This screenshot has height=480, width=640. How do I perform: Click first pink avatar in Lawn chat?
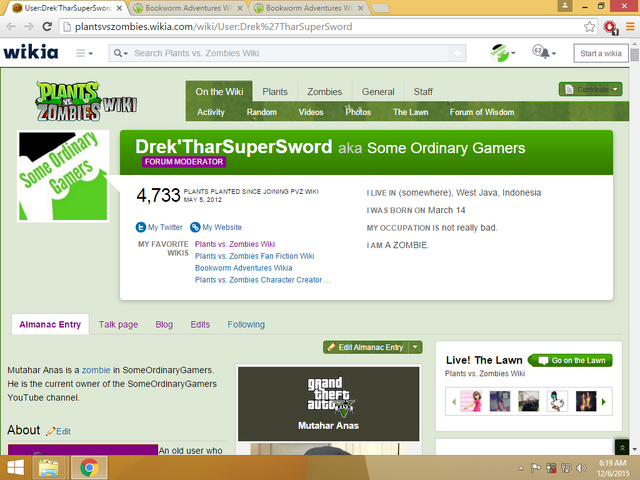(x=471, y=401)
